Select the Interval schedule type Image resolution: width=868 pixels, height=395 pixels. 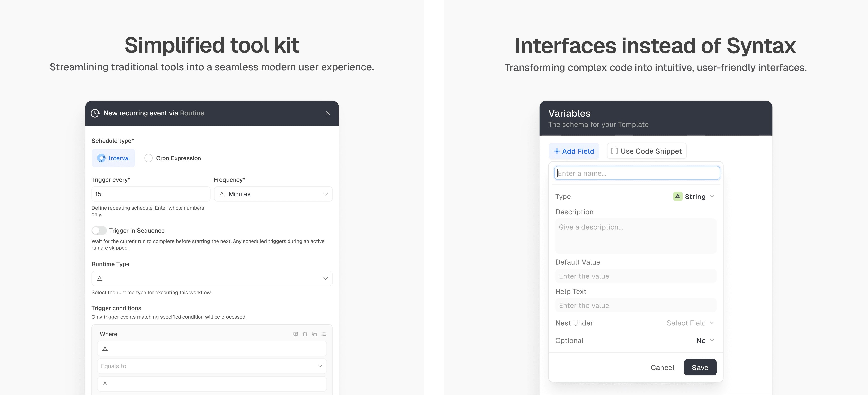tap(113, 158)
